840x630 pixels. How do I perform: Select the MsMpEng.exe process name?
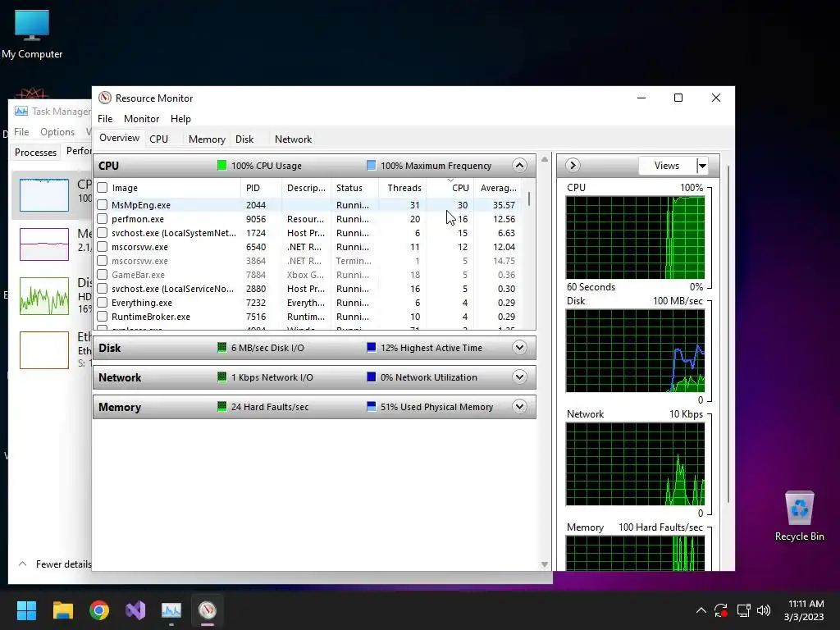(141, 205)
